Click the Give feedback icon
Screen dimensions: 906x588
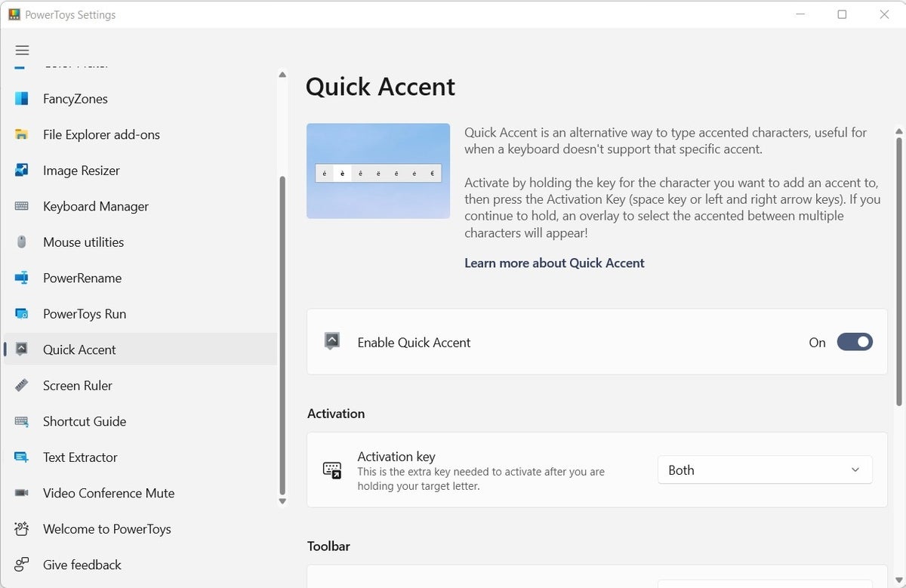22,565
